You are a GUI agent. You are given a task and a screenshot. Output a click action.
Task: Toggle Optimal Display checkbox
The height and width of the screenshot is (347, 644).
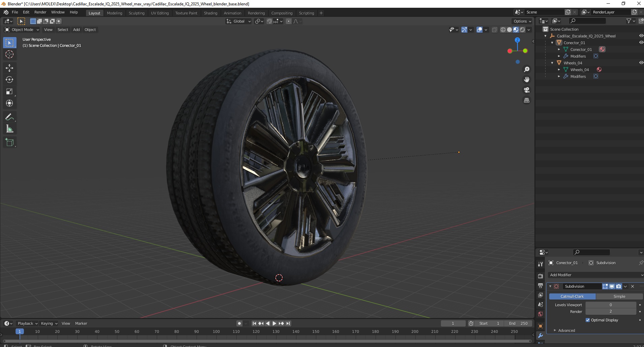coord(588,320)
